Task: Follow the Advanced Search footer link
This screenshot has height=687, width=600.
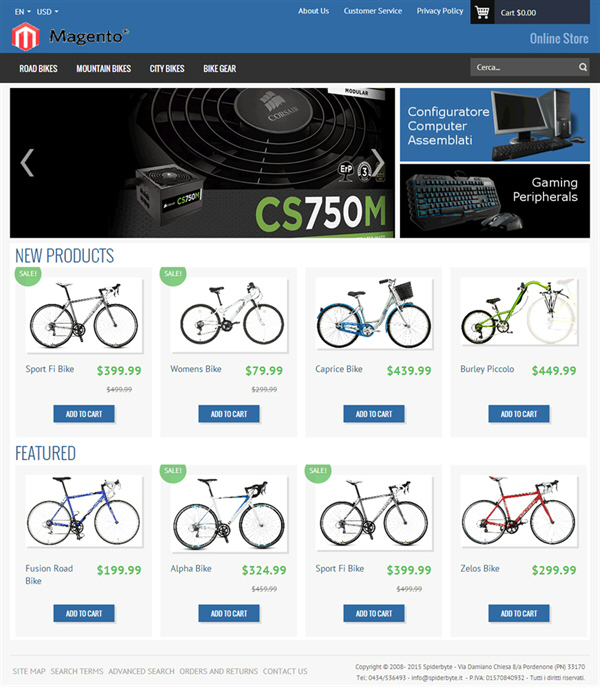Action: (141, 671)
